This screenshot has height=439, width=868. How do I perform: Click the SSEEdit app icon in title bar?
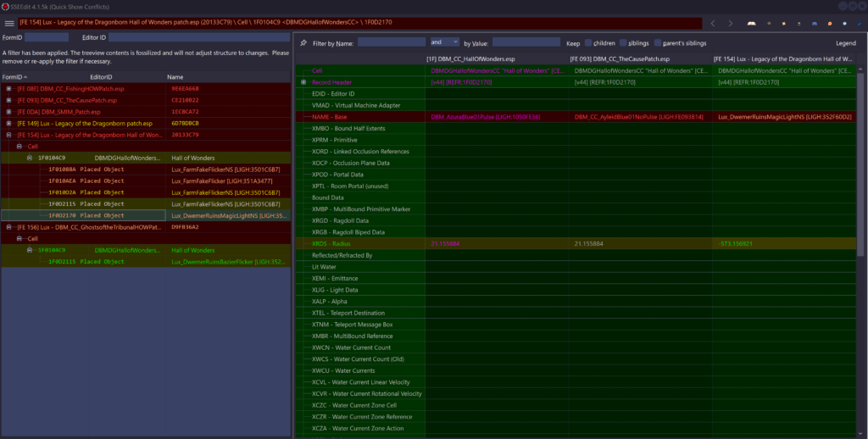click(x=5, y=6)
